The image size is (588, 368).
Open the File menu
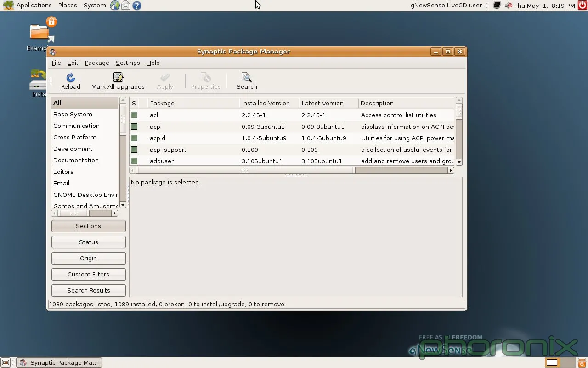(x=56, y=63)
